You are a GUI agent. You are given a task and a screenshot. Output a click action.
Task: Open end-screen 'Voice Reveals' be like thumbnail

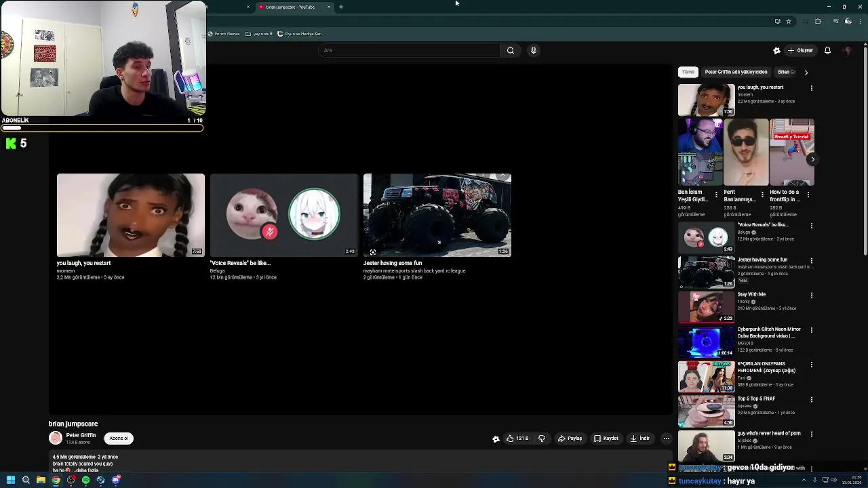click(x=284, y=215)
